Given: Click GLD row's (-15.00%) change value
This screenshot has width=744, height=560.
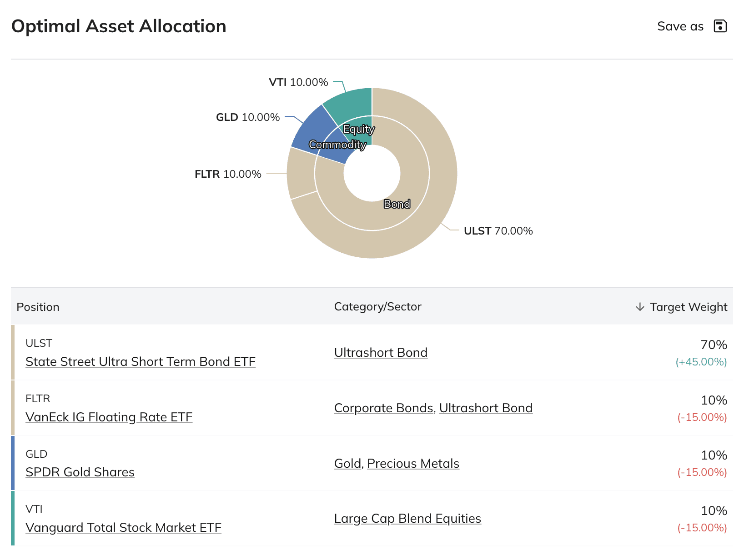Looking at the screenshot, I should tap(702, 472).
